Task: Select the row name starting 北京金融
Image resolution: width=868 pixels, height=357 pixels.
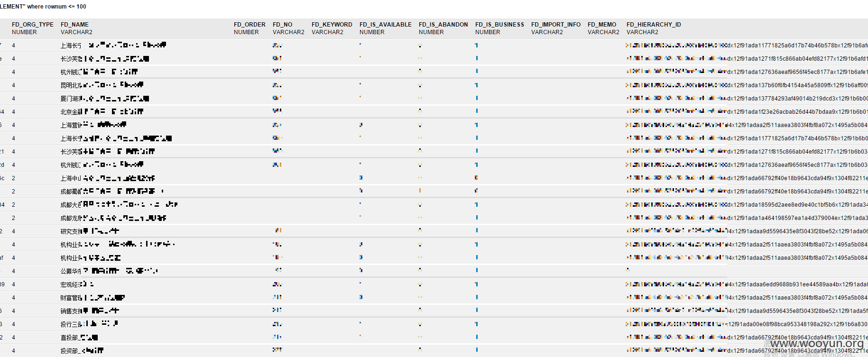Action: [x=102, y=112]
